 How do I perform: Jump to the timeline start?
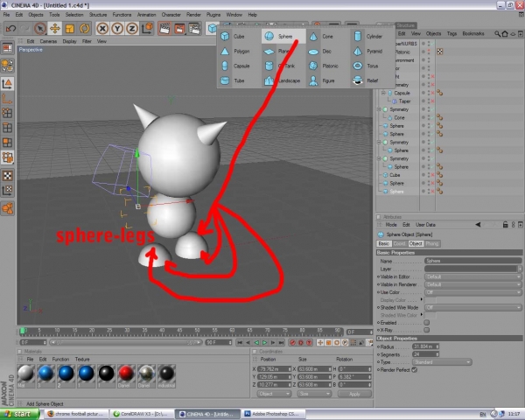pyautogui.click(x=240, y=342)
